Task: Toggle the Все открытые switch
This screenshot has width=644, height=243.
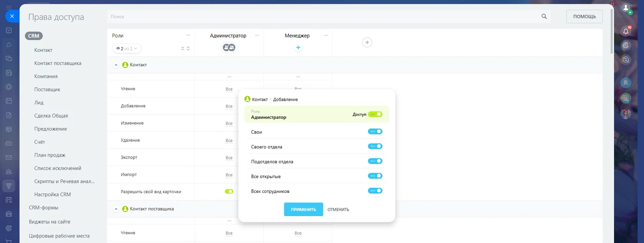Action: point(375,176)
